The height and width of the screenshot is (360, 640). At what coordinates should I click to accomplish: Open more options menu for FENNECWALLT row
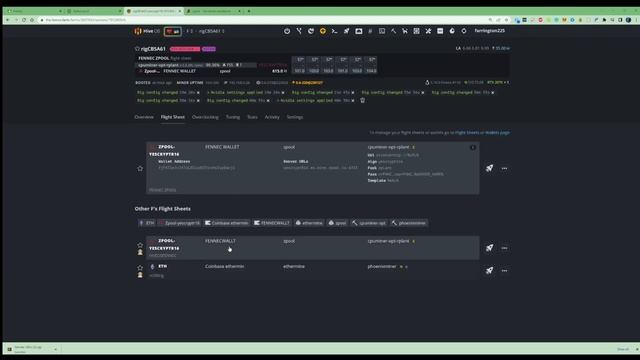504,248
